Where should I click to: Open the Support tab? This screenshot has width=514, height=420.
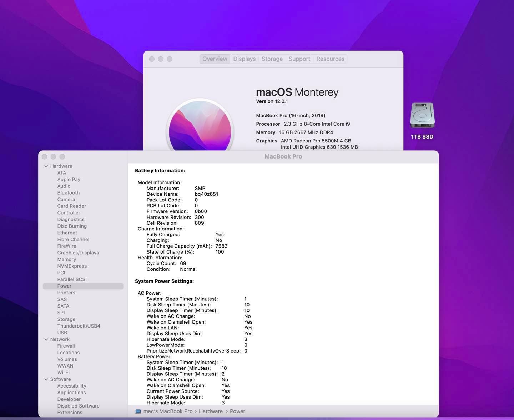[299, 59]
